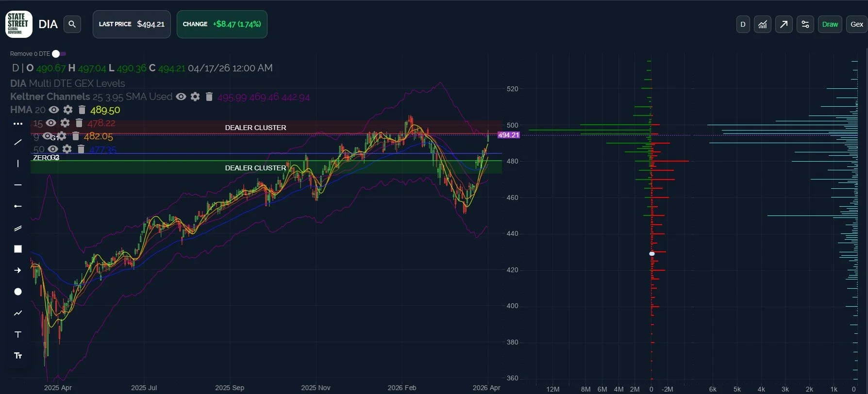Click the 2025 Nov date axis label
The height and width of the screenshot is (394, 868).
(x=316, y=388)
